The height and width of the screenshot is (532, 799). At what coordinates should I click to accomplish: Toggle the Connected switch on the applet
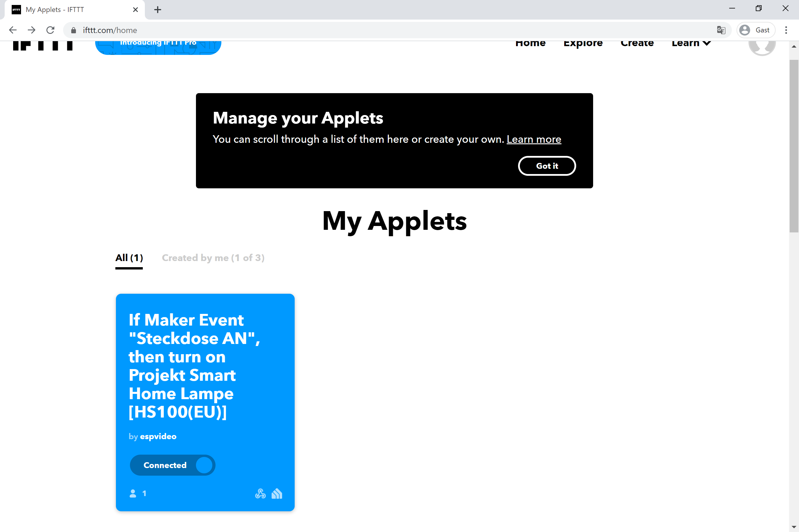[x=172, y=465]
